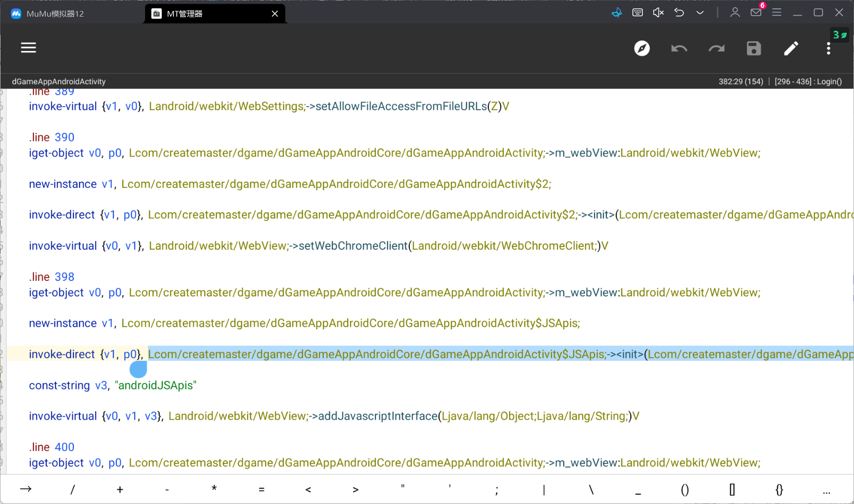
Task: Toggle edit mode with pencil icon
Action: (x=791, y=48)
